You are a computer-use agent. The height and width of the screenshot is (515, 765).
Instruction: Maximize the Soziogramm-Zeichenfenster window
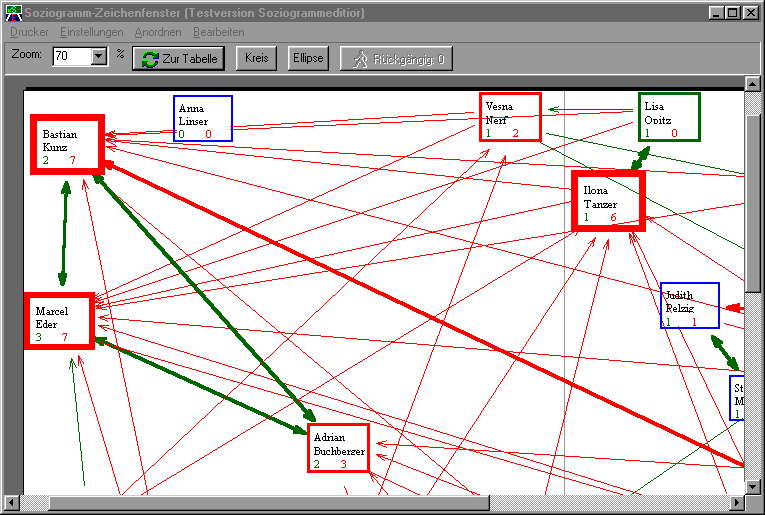[x=733, y=13]
